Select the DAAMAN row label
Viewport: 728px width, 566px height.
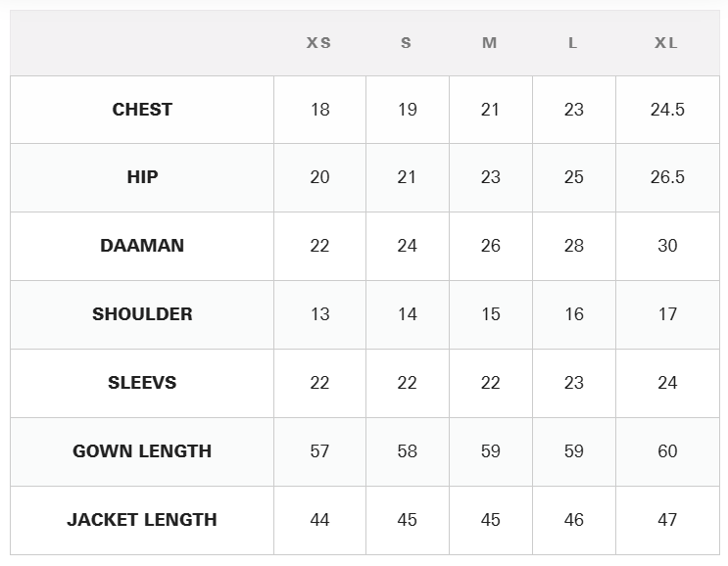pos(142,246)
